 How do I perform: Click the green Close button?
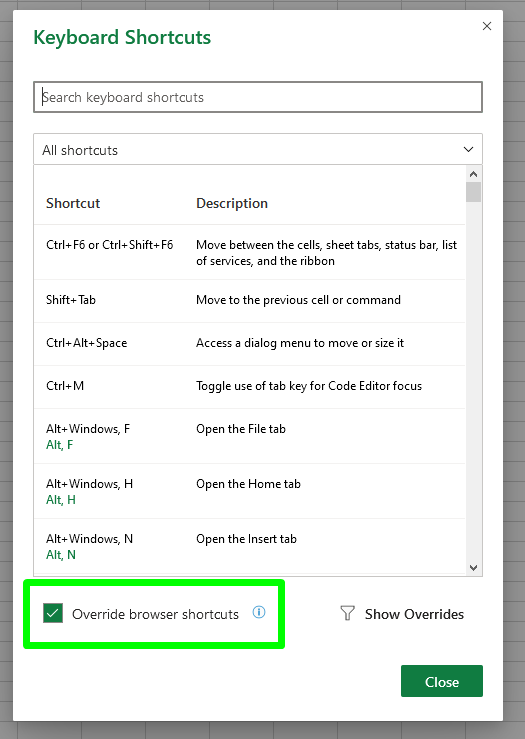tap(442, 681)
